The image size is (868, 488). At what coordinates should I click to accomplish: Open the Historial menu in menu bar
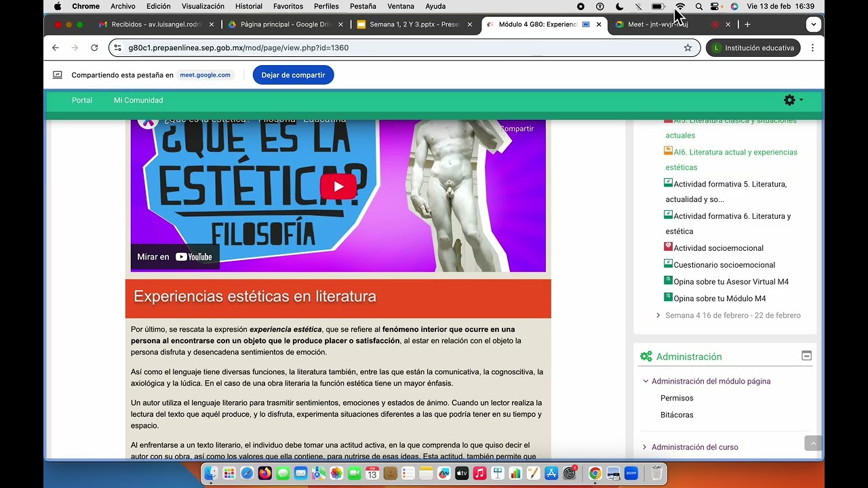tap(249, 6)
